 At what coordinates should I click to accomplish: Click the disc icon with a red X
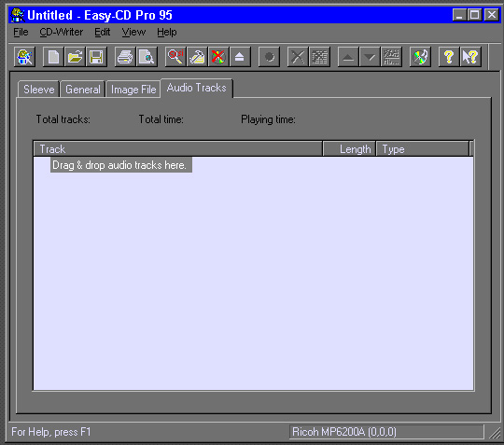click(218, 57)
